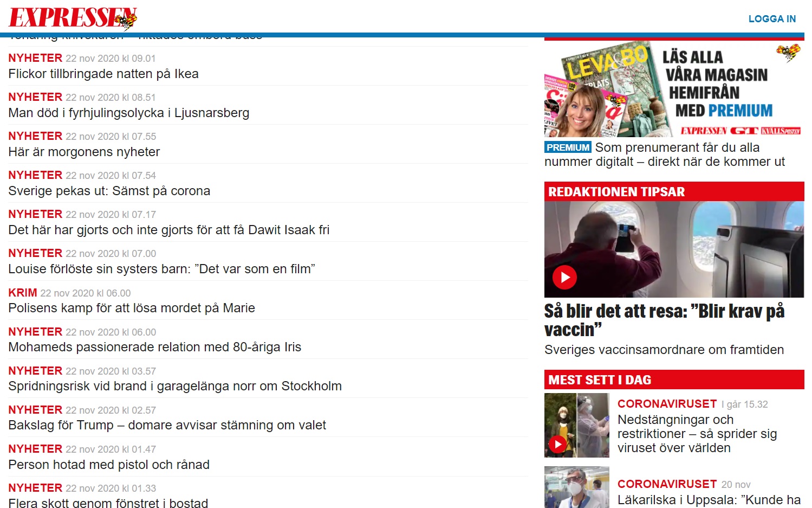Click the Expressen logo to go home
812x508 pixels.
point(73,18)
